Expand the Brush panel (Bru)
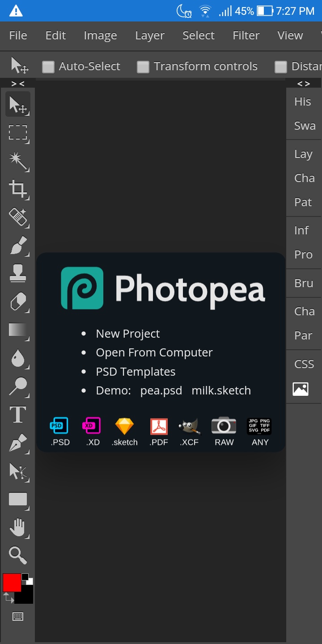The image size is (322, 644). 304,283
